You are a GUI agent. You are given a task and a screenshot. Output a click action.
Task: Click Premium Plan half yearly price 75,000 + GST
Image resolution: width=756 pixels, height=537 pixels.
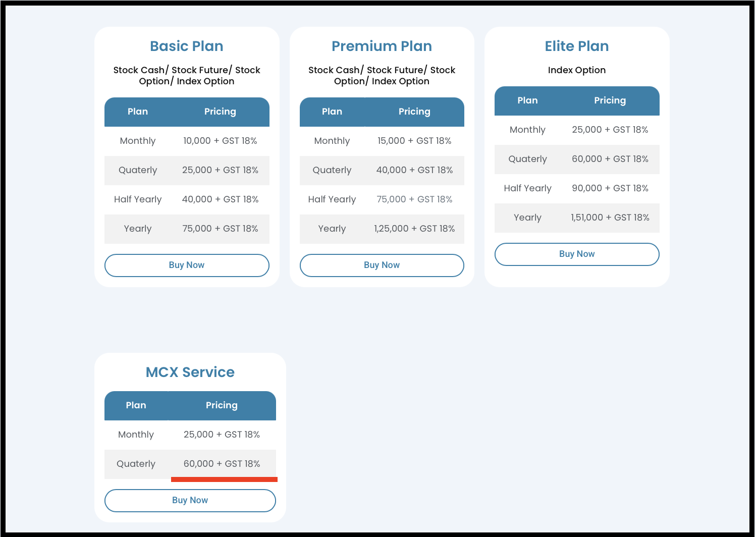[414, 199]
